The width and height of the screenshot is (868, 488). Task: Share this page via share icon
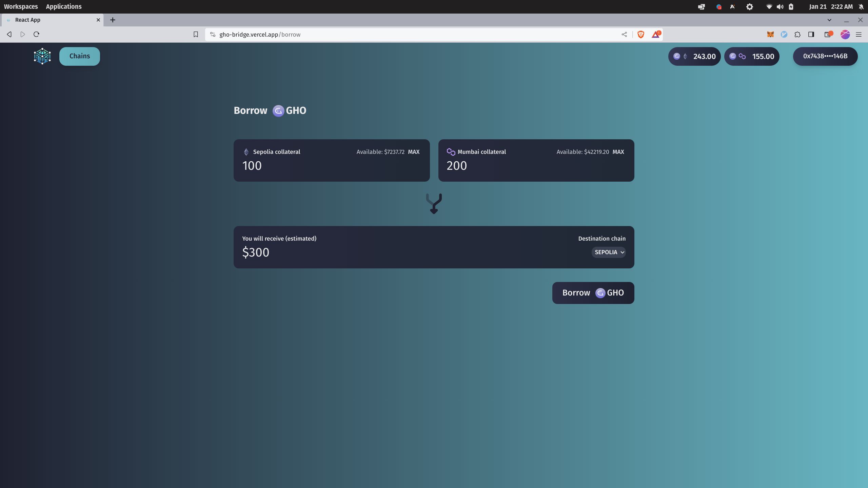(624, 34)
